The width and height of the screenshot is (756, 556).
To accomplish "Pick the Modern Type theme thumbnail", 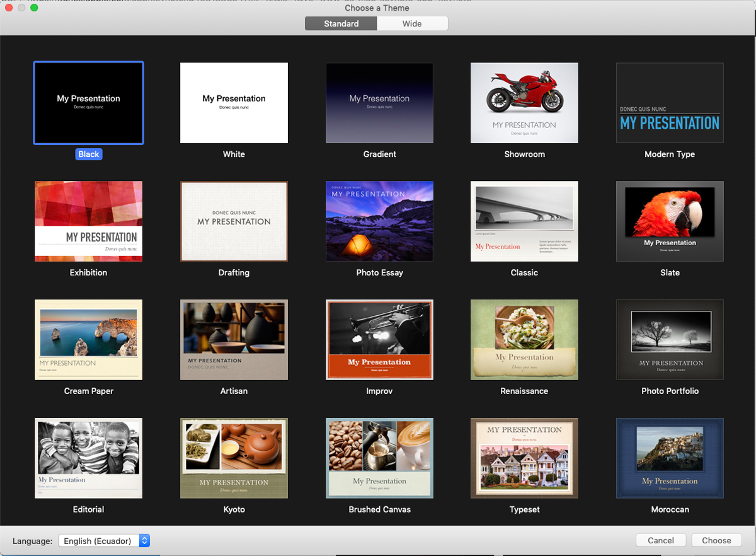I will click(670, 103).
